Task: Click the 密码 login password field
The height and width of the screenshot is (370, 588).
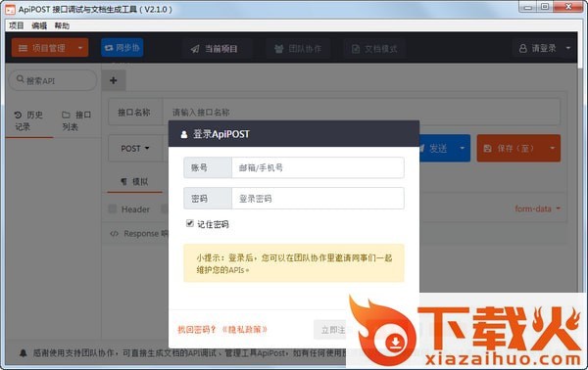Action: 318,198
